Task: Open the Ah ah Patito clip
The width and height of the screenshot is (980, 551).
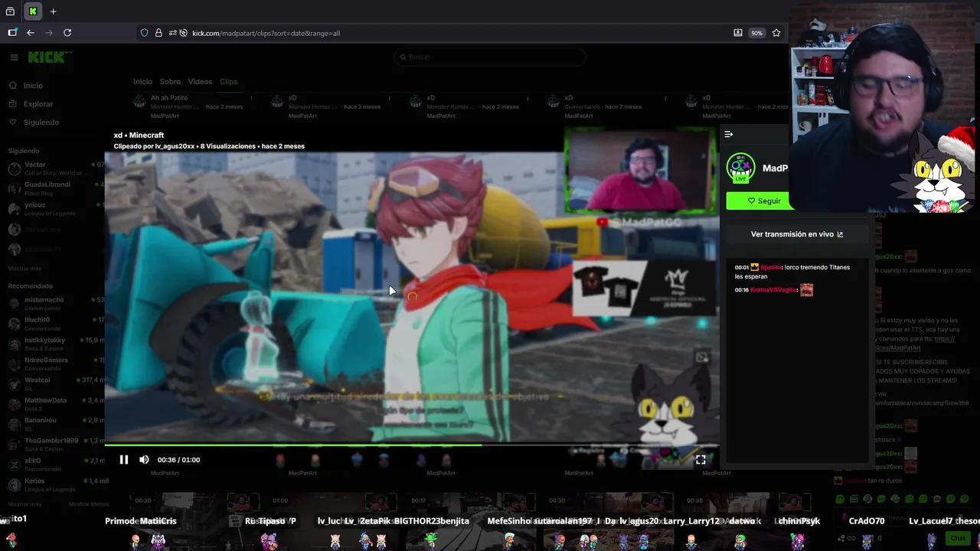Action: 169,98
